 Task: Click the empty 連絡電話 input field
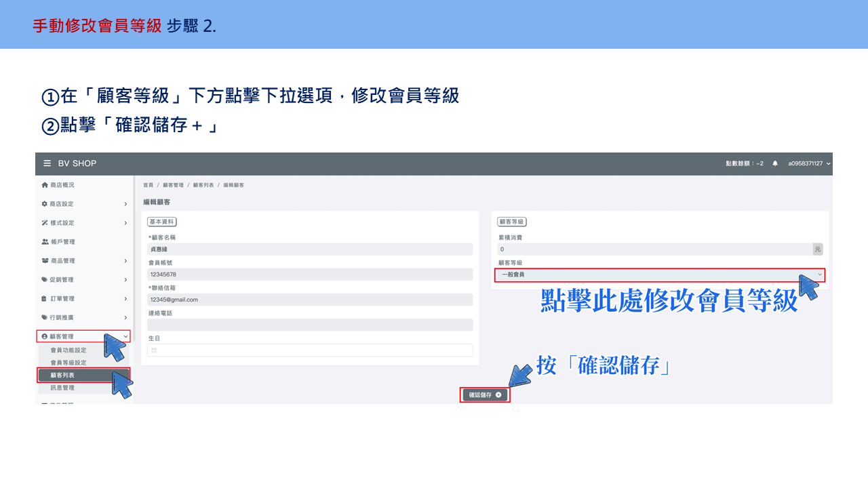(310, 325)
